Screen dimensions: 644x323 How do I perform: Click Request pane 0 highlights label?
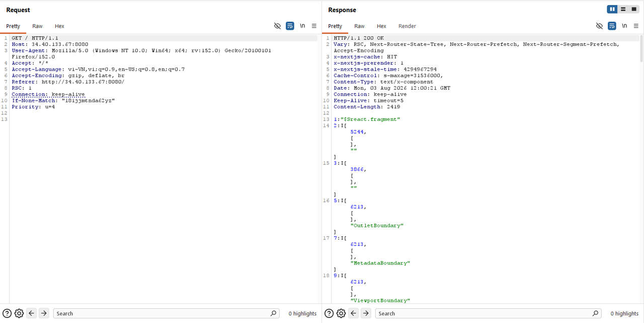point(302,313)
